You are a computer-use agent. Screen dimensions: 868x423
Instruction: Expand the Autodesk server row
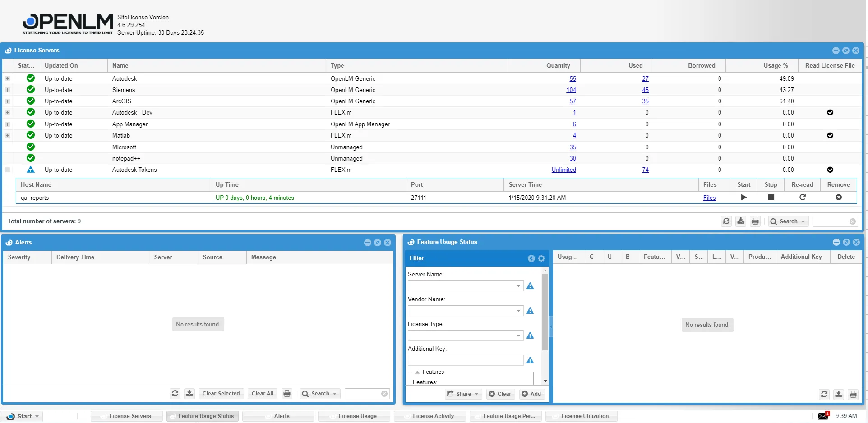7,78
